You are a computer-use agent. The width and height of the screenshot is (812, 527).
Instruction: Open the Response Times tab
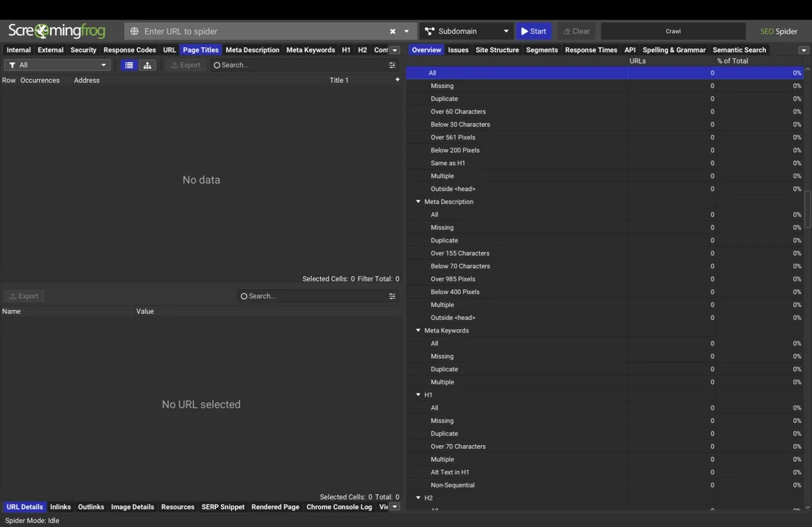click(x=591, y=50)
